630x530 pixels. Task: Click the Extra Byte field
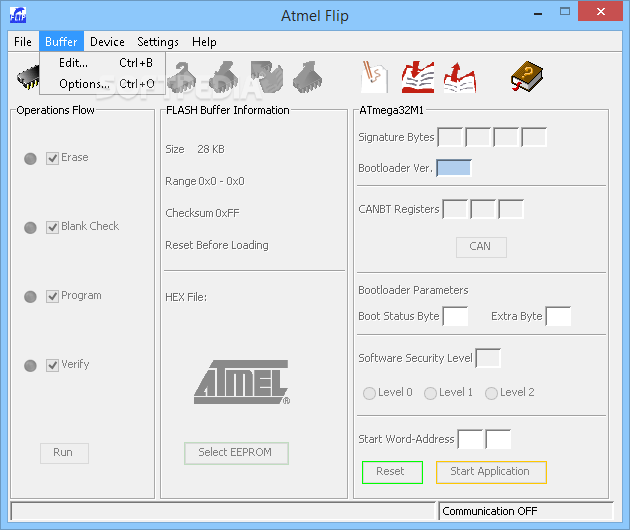tap(558, 316)
